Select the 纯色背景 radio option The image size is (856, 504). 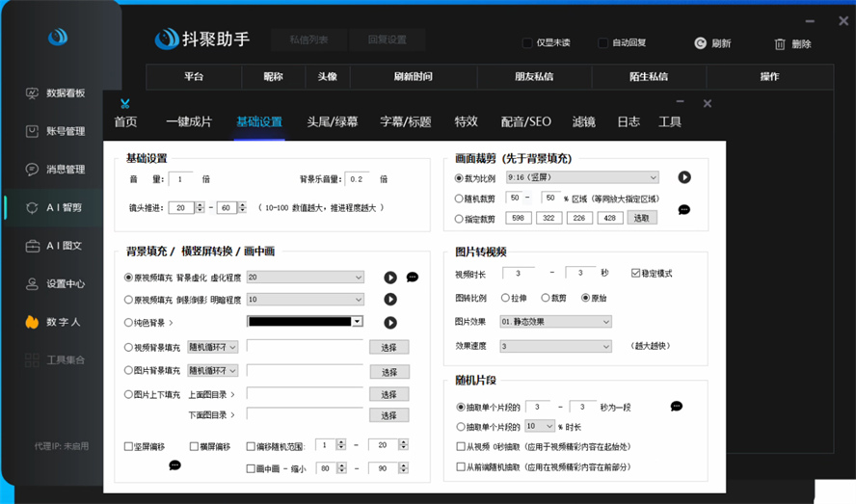coord(129,323)
